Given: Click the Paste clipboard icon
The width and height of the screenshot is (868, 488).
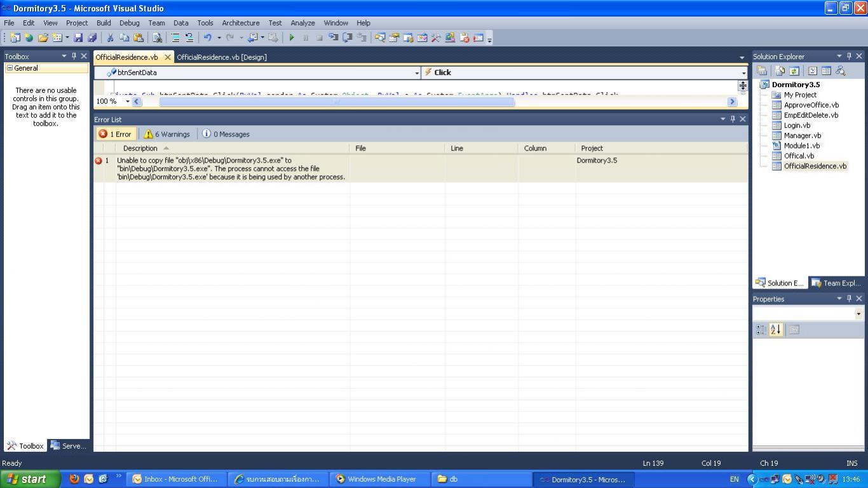Looking at the screenshot, I should click(138, 37).
